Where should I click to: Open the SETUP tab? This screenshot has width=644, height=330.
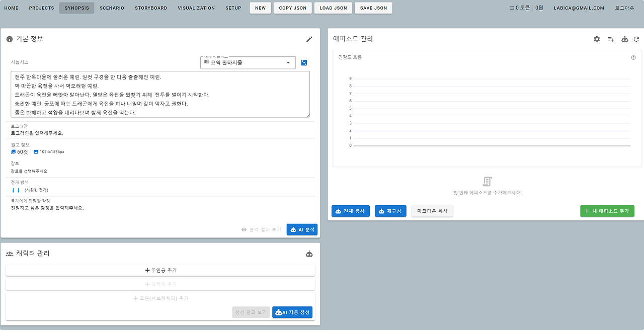[x=233, y=8]
